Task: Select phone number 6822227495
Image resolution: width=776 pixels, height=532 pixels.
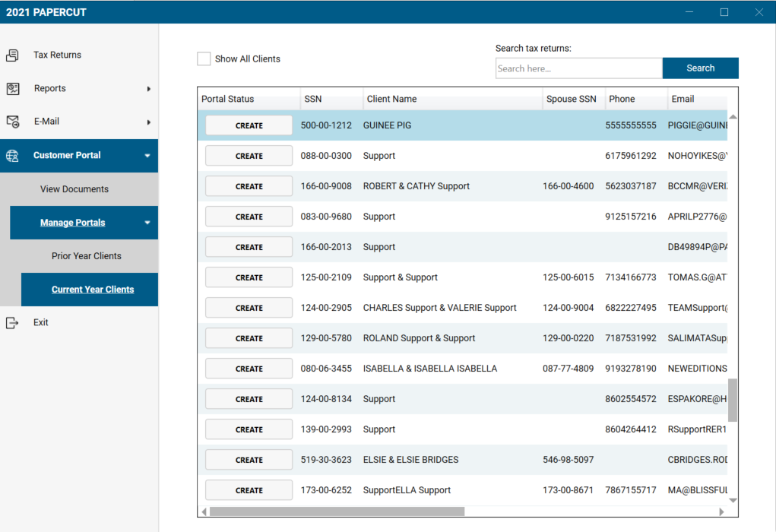Action: click(631, 308)
